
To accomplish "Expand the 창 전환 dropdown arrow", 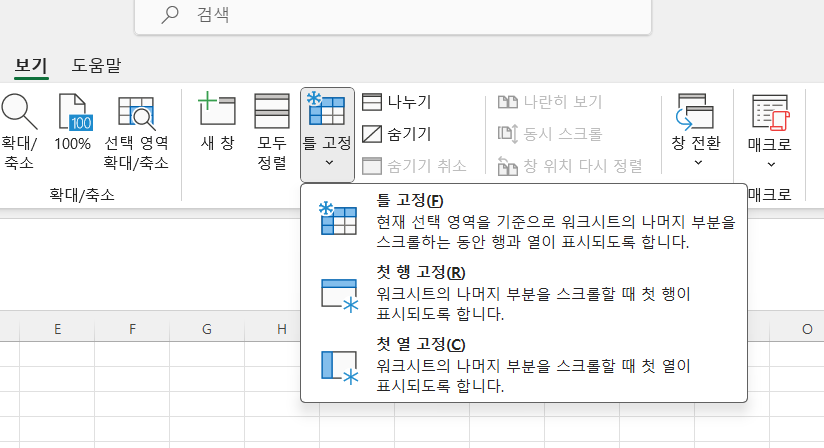I will coord(698,163).
